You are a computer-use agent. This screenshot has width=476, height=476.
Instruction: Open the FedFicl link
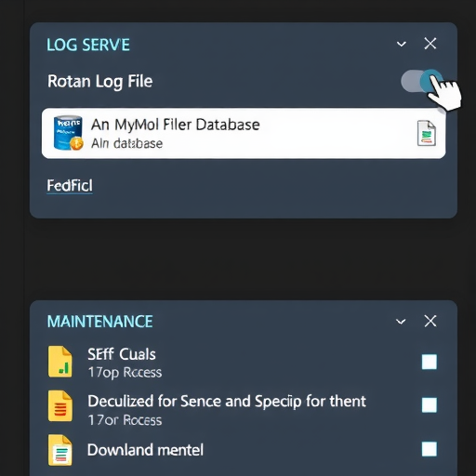tap(70, 186)
